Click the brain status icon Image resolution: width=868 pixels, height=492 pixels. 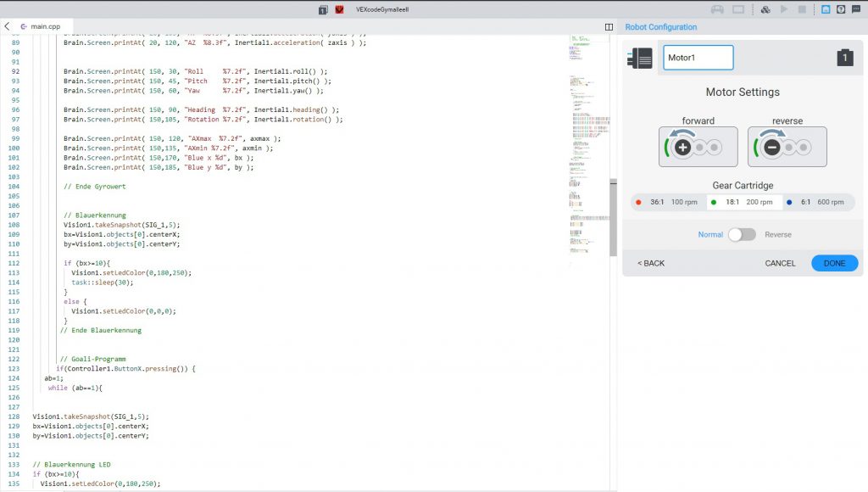point(738,9)
